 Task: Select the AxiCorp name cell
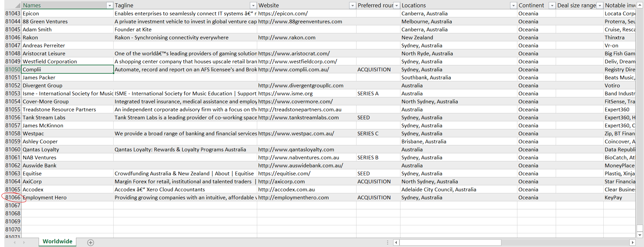pyautogui.click(x=68, y=181)
